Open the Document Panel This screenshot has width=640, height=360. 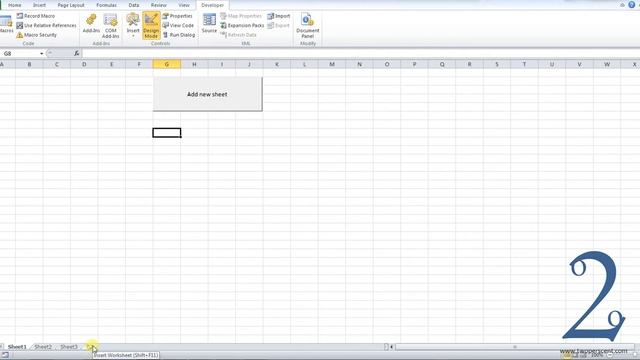pos(308,25)
